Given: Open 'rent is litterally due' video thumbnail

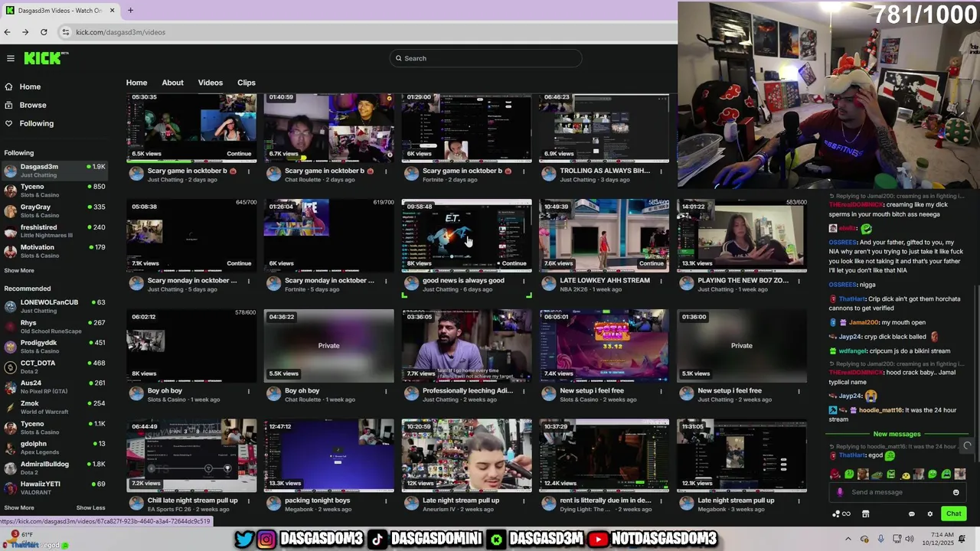Looking at the screenshot, I should pos(604,455).
